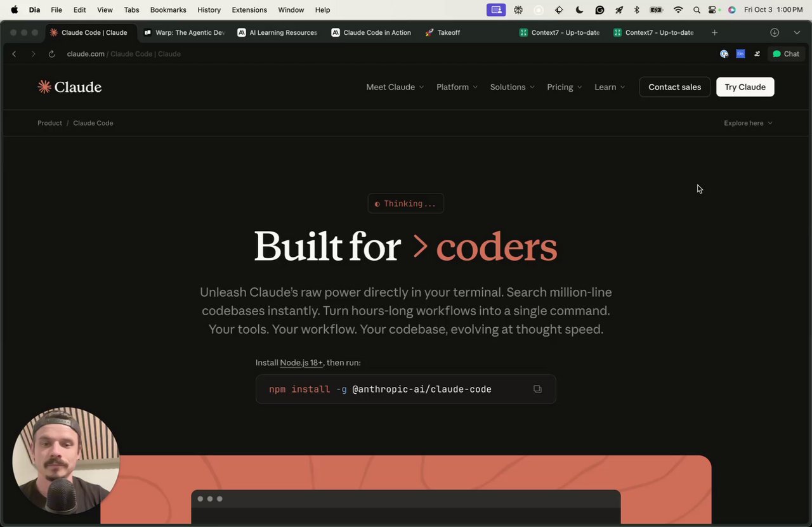Click the date and time in the menu bar
The height and width of the screenshot is (527, 812).
click(x=773, y=10)
